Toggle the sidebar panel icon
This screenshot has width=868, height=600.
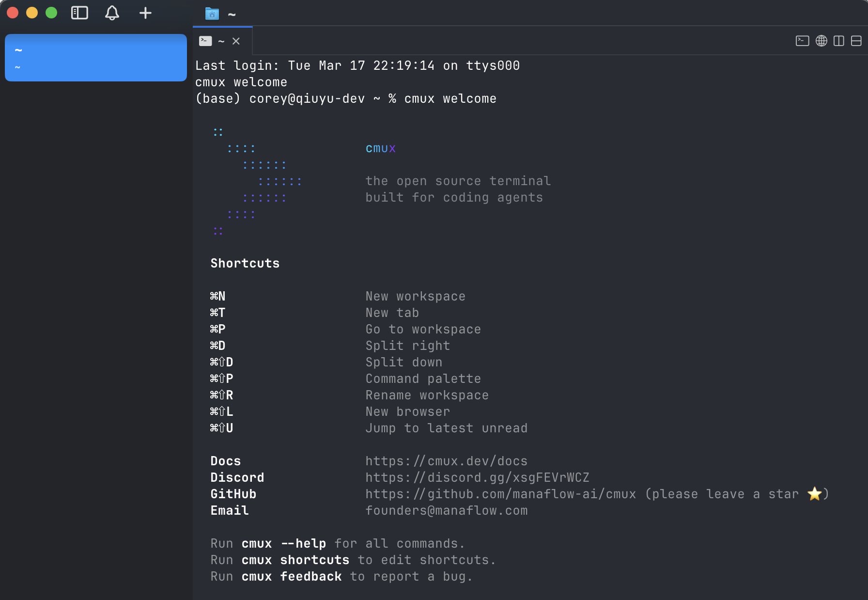[79, 13]
